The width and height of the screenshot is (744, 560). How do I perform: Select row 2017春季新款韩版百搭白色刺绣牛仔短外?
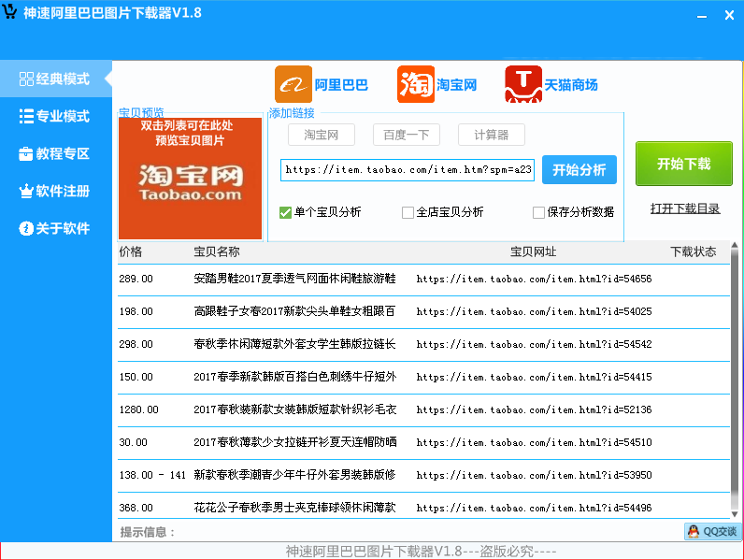[x=423, y=378]
